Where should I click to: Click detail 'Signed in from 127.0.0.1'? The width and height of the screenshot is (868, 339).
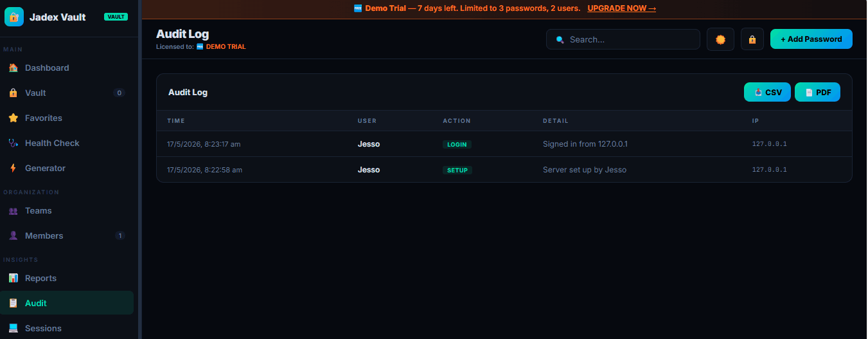[585, 144]
